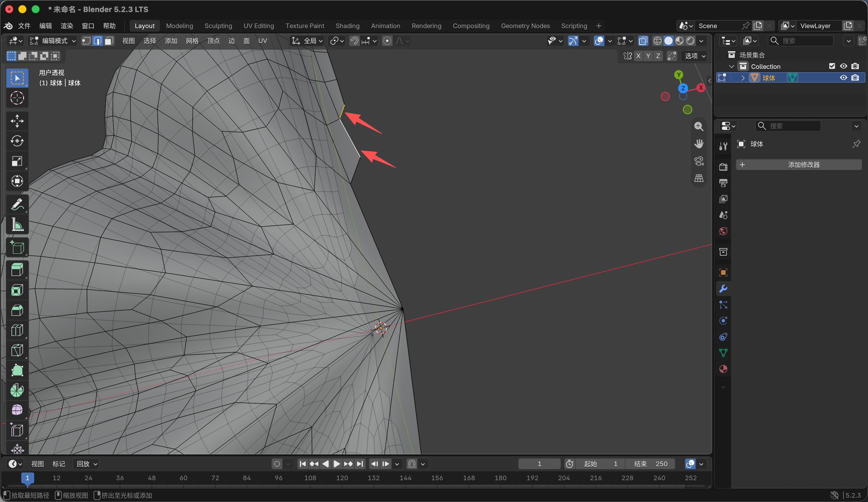Switch to Sculpting workspace tab
This screenshot has height=502, width=868.
click(x=218, y=26)
